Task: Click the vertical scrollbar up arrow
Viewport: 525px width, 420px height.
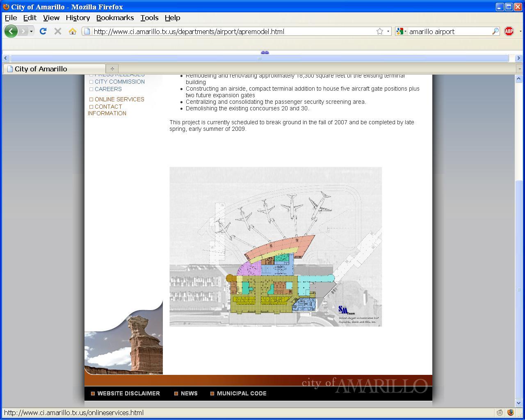Action: coord(518,78)
